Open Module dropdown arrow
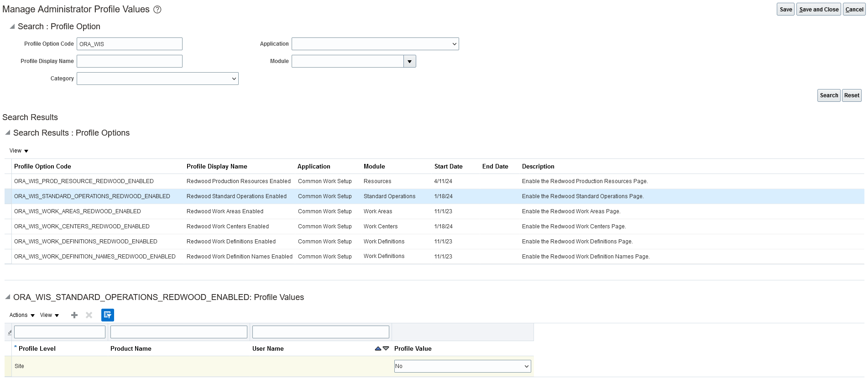This screenshot has height=379, width=868. pos(410,61)
